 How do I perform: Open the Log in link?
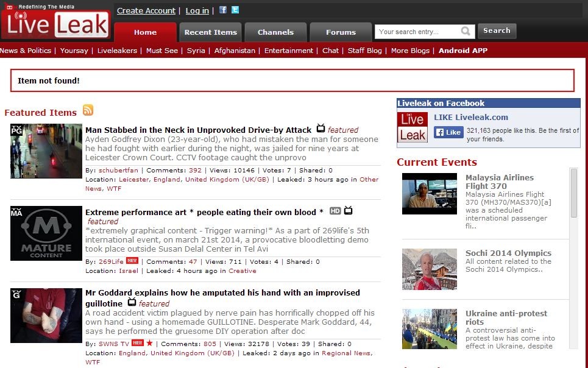tap(197, 10)
